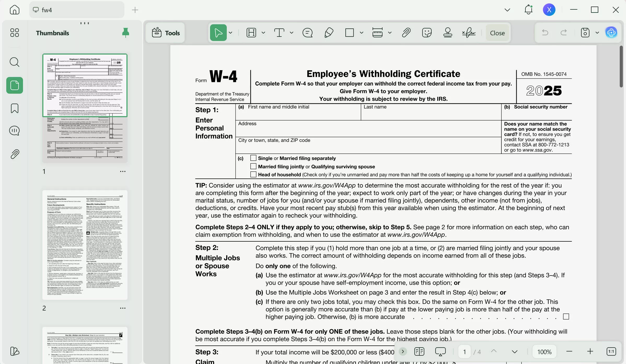Check the Single or Married filing separately box

click(253, 158)
